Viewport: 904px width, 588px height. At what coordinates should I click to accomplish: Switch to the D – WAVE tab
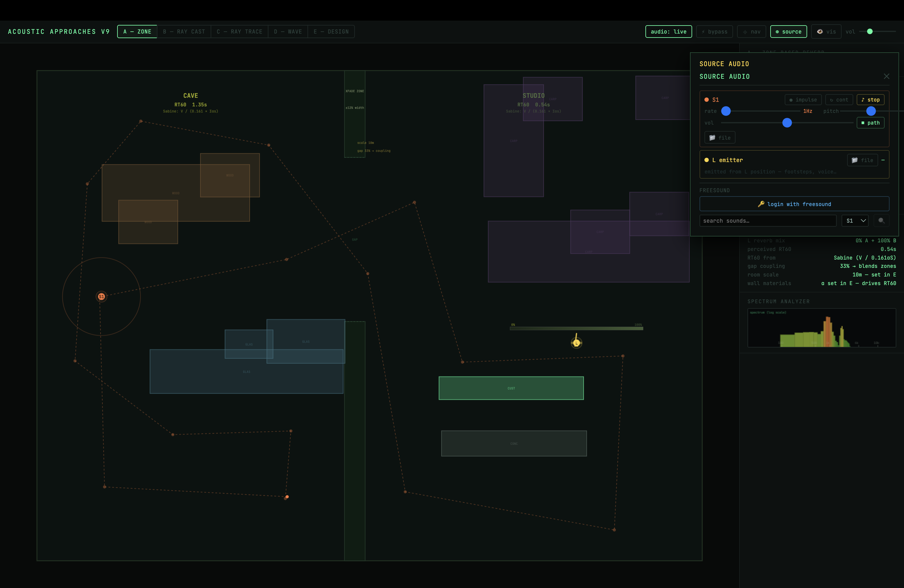point(288,32)
